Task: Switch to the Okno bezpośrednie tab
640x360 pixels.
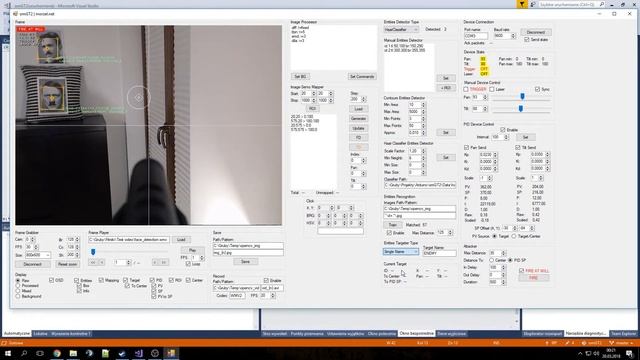Action: (x=416, y=334)
